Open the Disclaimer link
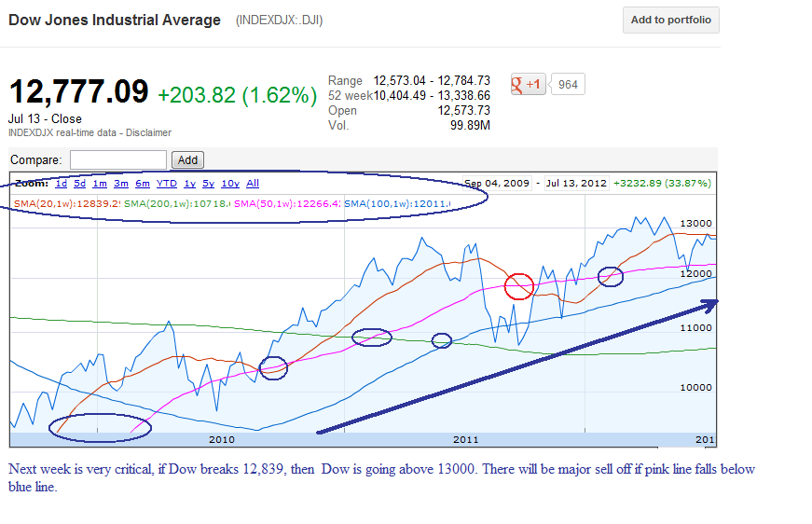 [148, 132]
